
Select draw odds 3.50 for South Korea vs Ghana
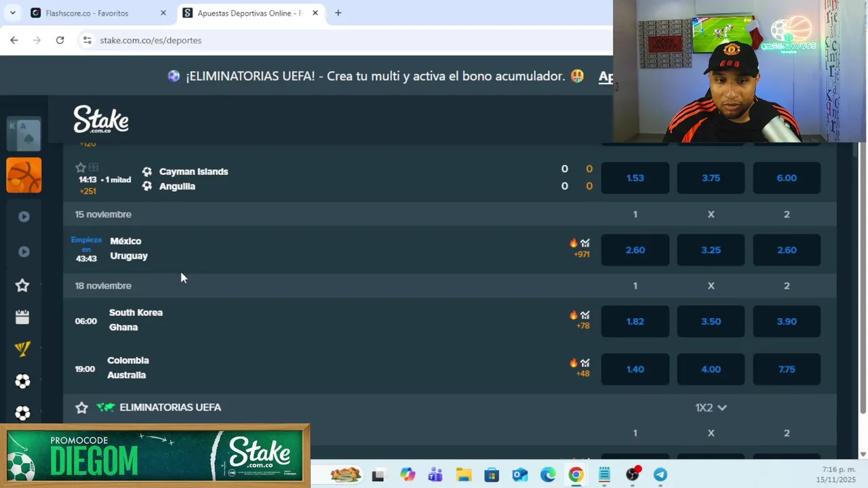pyautogui.click(x=711, y=321)
